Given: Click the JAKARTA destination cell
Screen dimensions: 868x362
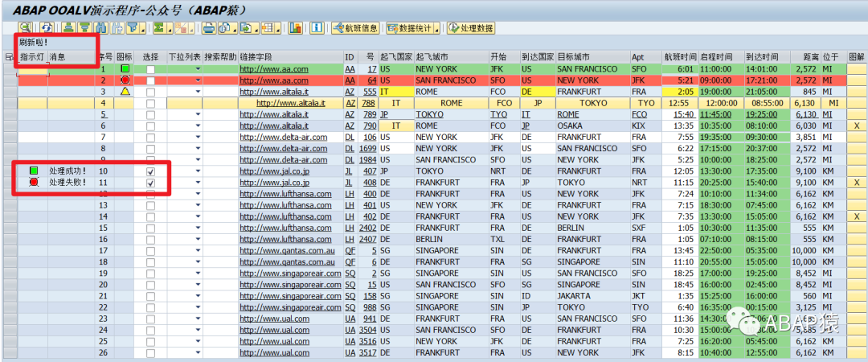Looking at the screenshot, I should click(593, 296).
